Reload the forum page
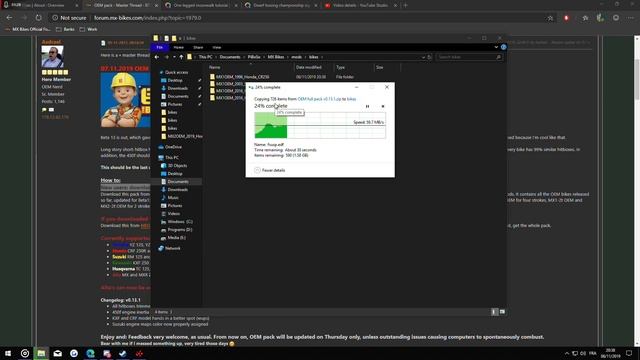Viewport: 640px width, 360px height. (38, 18)
